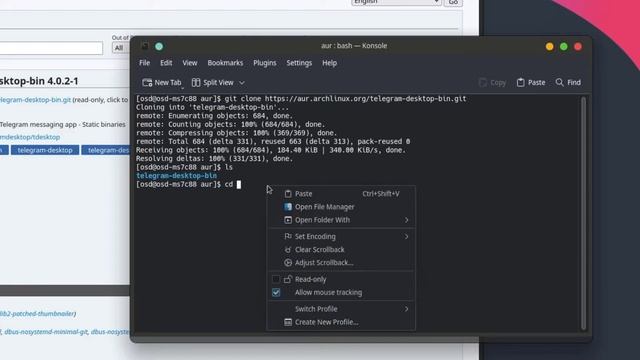Open the Bookmarks menu

click(225, 63)
